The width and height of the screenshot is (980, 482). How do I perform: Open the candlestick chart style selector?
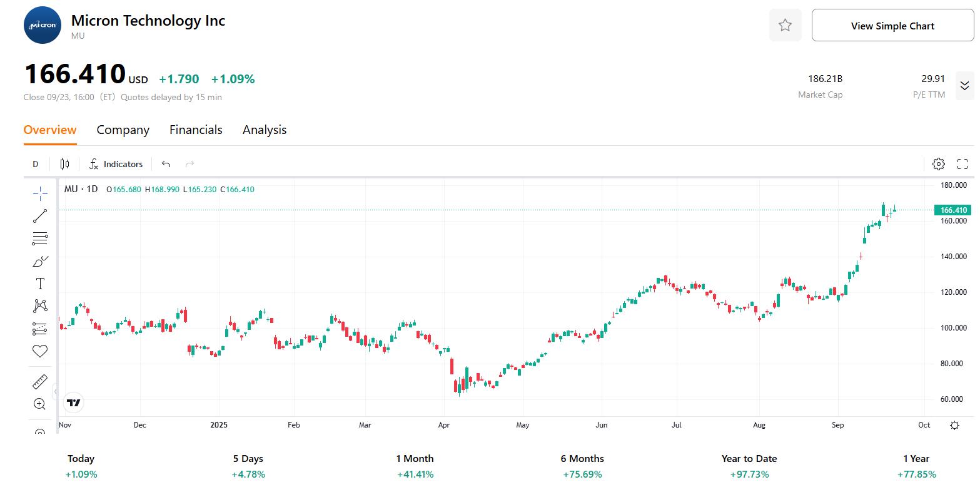tap(64, 163)
